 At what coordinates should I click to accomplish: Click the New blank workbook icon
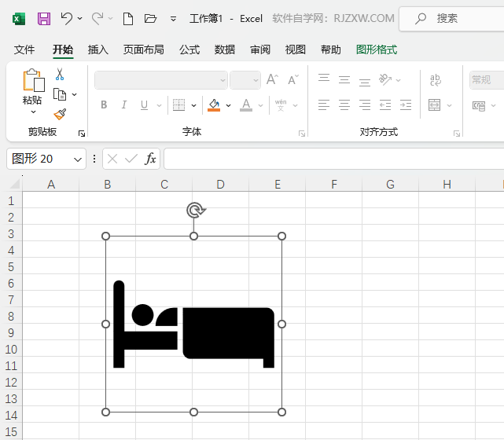click(x=128, y=18)
